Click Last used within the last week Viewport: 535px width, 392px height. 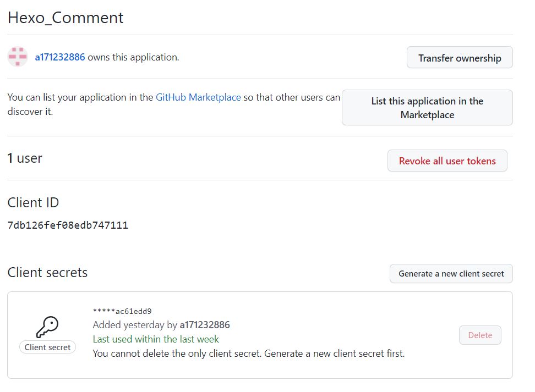point(156,339)
